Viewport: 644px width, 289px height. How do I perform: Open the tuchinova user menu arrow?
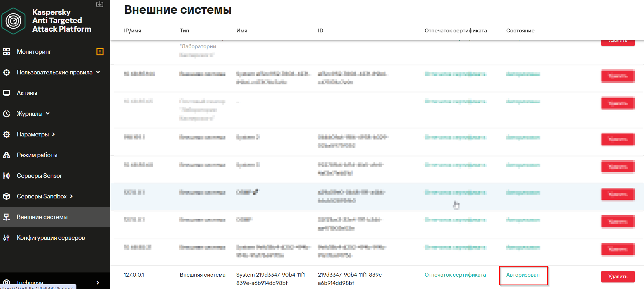coord(98,282)
